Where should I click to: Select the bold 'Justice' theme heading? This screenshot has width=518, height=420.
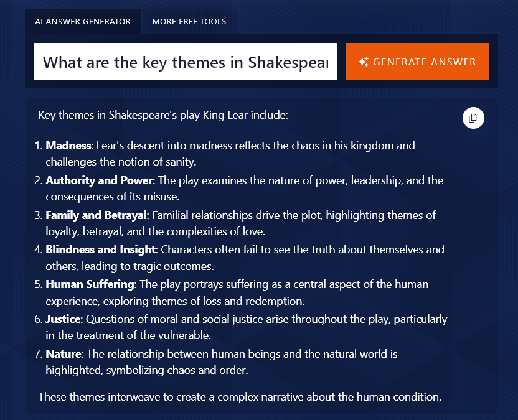point(63,319)
